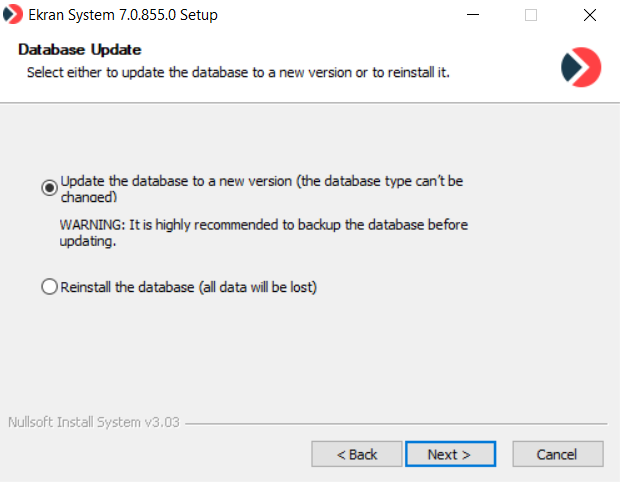Select the Update the database radio button

pyautogui.click(x=49, y=187)
